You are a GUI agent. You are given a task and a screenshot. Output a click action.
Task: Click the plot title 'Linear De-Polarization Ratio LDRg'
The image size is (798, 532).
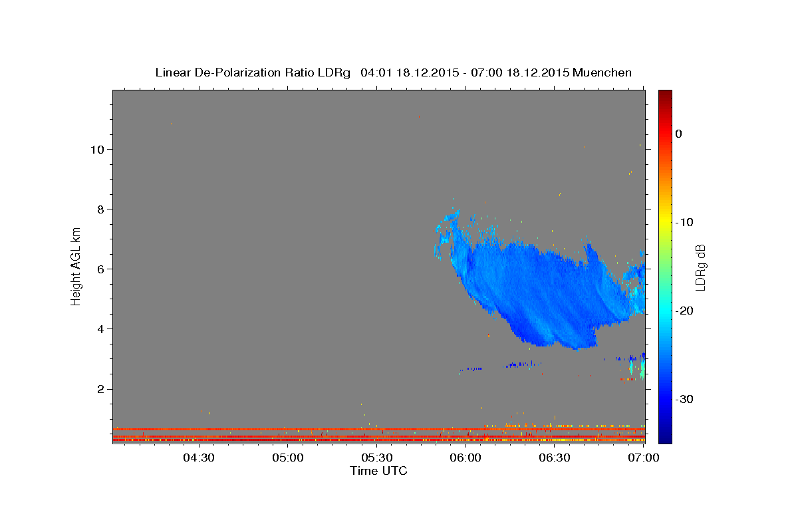pyautogui.click(x=253, y=72)
